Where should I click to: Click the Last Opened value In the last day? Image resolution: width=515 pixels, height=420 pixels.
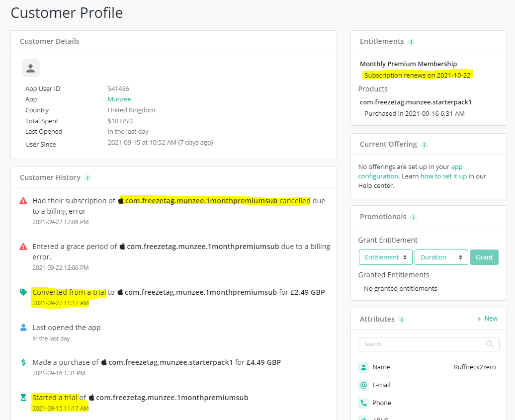[x=128, y=131]
